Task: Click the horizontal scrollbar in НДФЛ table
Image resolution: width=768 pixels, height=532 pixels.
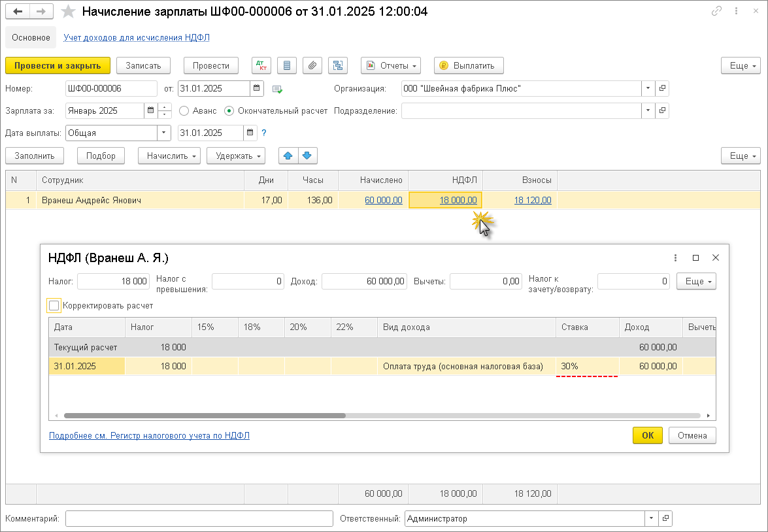Action: 205,416
